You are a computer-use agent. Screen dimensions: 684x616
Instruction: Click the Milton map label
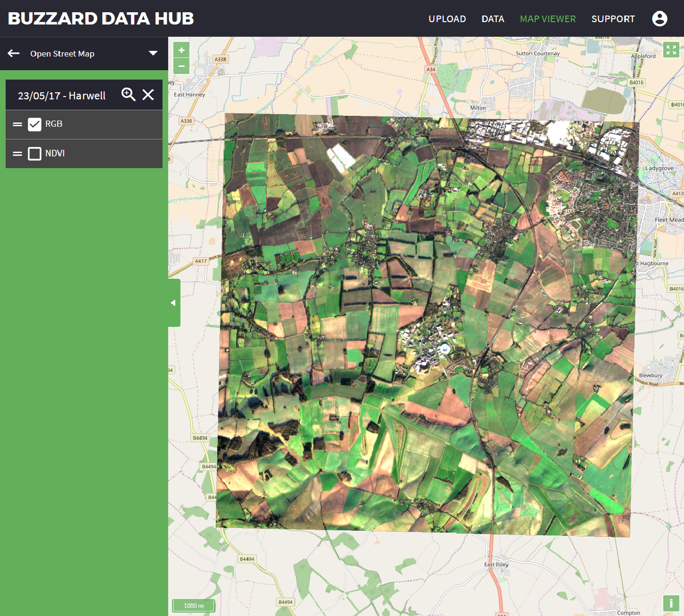point(478,108)
